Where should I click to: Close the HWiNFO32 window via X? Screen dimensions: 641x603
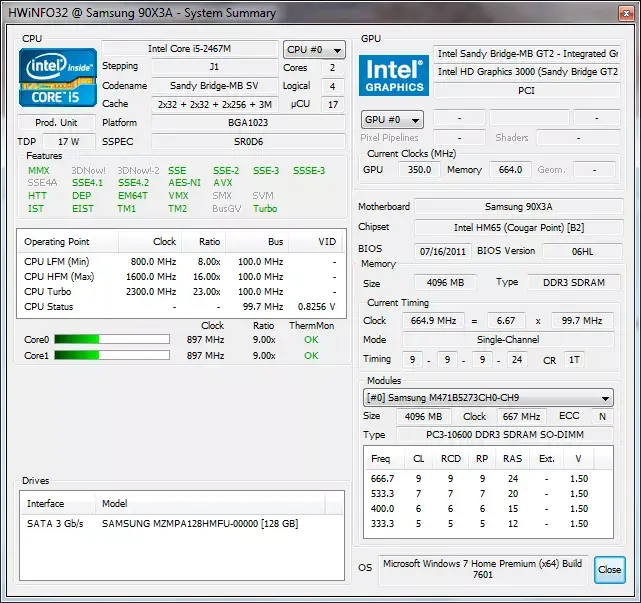[x=626, y=13]
